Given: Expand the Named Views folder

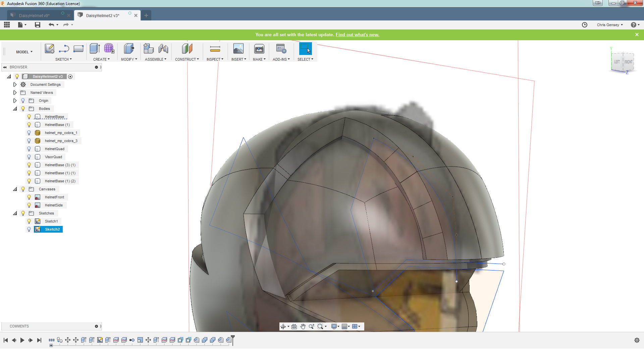Looking at the screenshot, I should (x=15, y=93).
